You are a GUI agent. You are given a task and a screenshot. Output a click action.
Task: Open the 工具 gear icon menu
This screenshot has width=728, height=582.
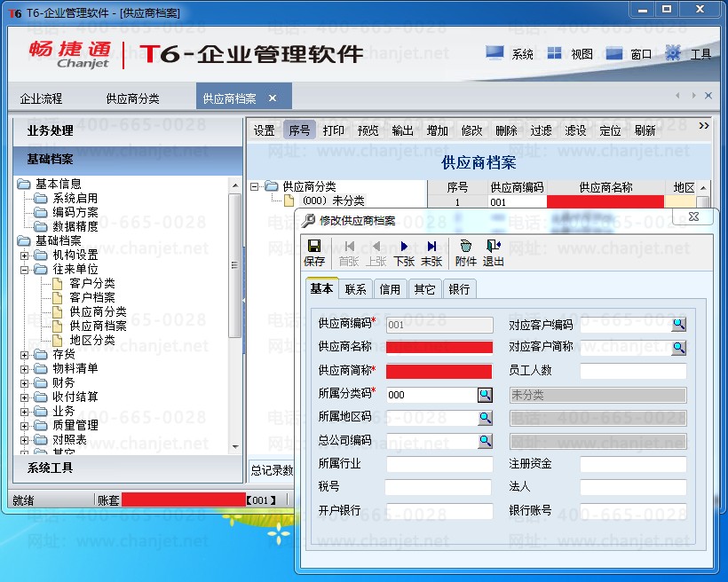click(673, 53)
